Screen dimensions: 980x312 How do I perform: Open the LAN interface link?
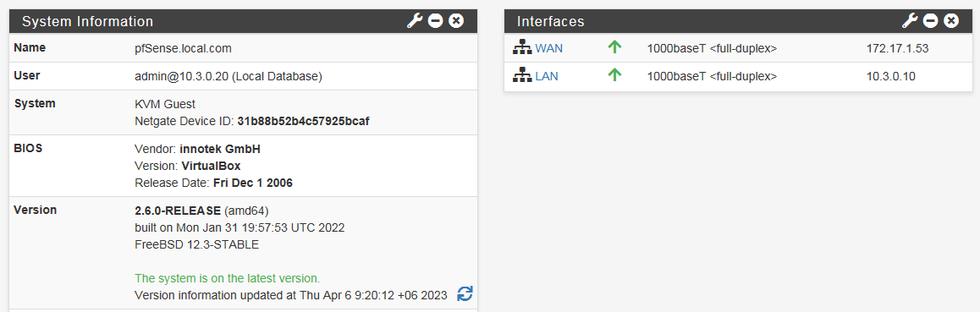tap(547, 76)
